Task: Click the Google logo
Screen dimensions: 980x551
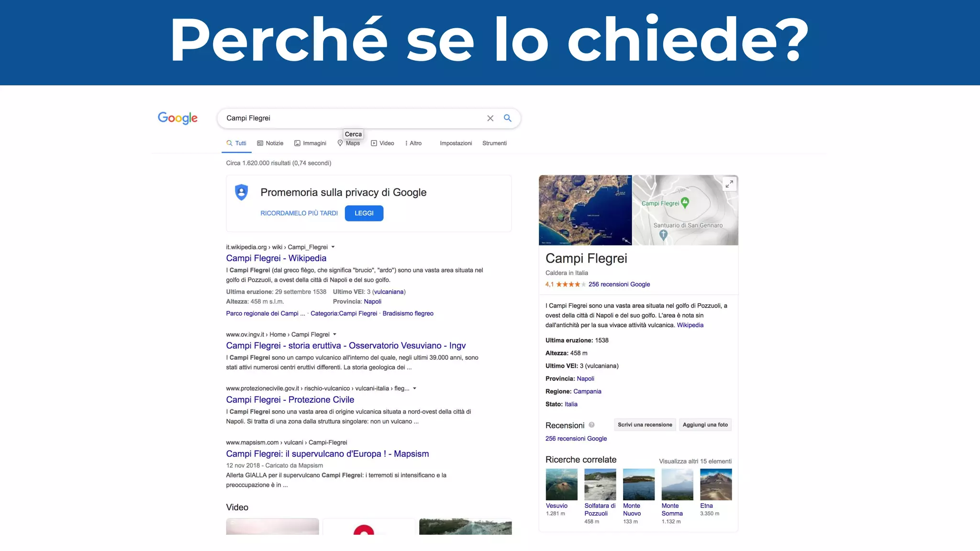Action: [178, 118]
